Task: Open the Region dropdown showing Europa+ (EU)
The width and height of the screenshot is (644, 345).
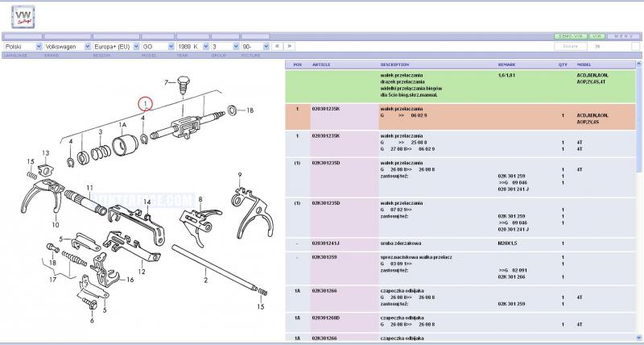Action: pos(116,47)
